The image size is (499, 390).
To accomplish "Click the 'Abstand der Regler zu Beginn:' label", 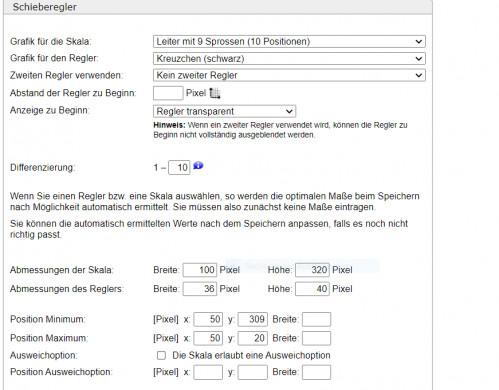I will (73, 93).
